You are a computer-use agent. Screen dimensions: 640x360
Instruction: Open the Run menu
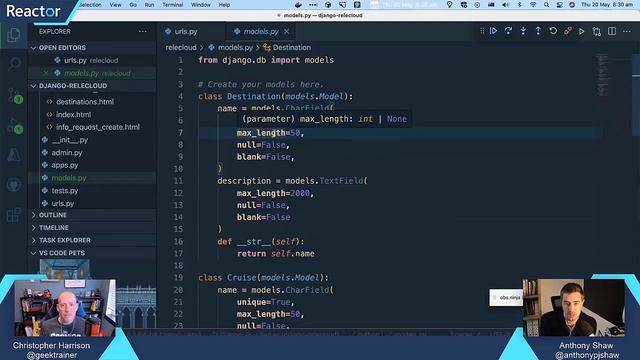point(149,5)
